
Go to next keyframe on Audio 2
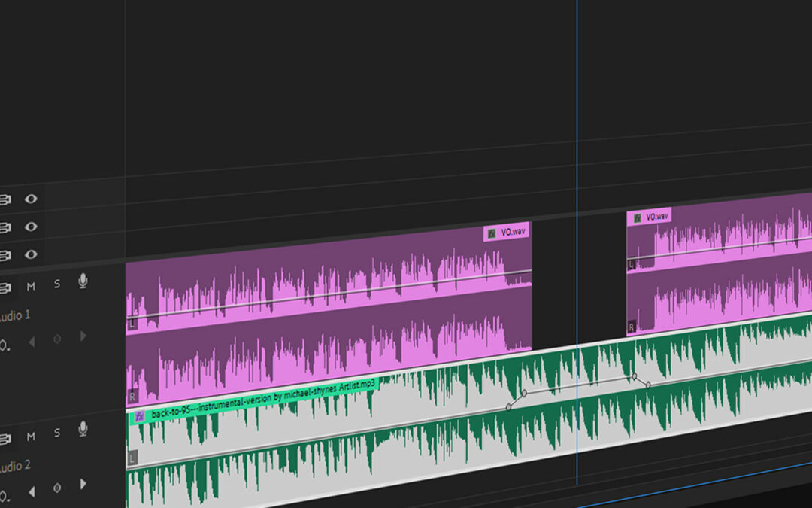click(x=83, y=484)
